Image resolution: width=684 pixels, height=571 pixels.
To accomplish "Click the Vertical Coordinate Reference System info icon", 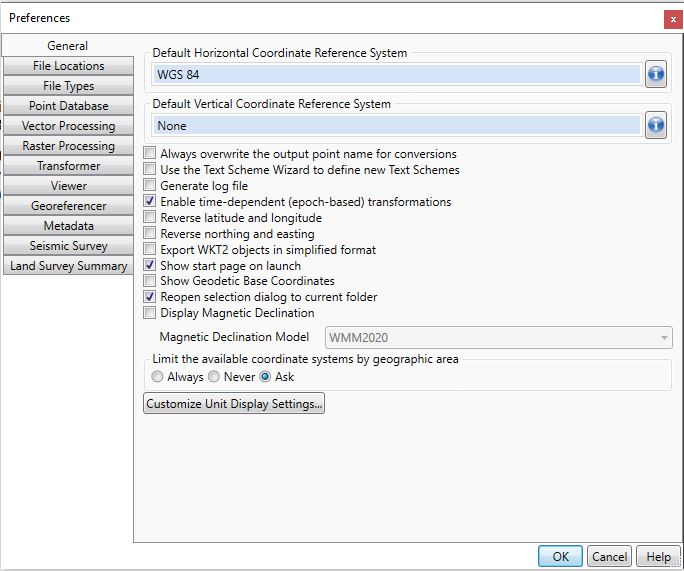I will coord(656,125).
